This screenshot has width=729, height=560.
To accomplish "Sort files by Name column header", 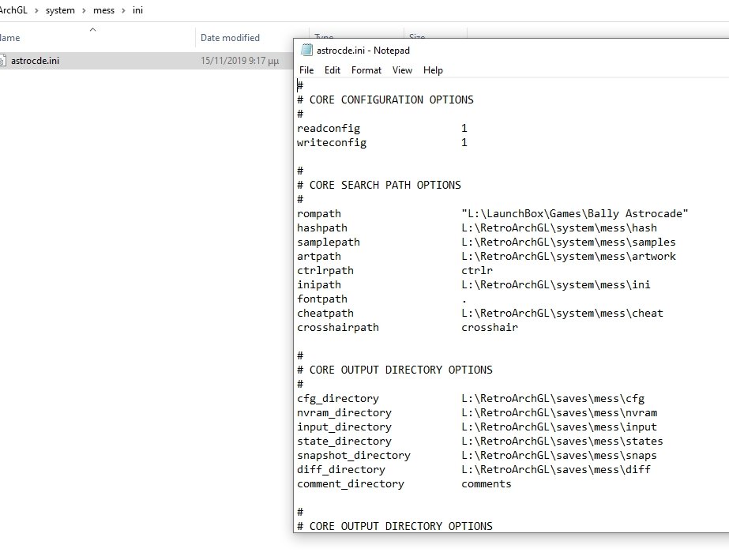I will click(9, 38).
